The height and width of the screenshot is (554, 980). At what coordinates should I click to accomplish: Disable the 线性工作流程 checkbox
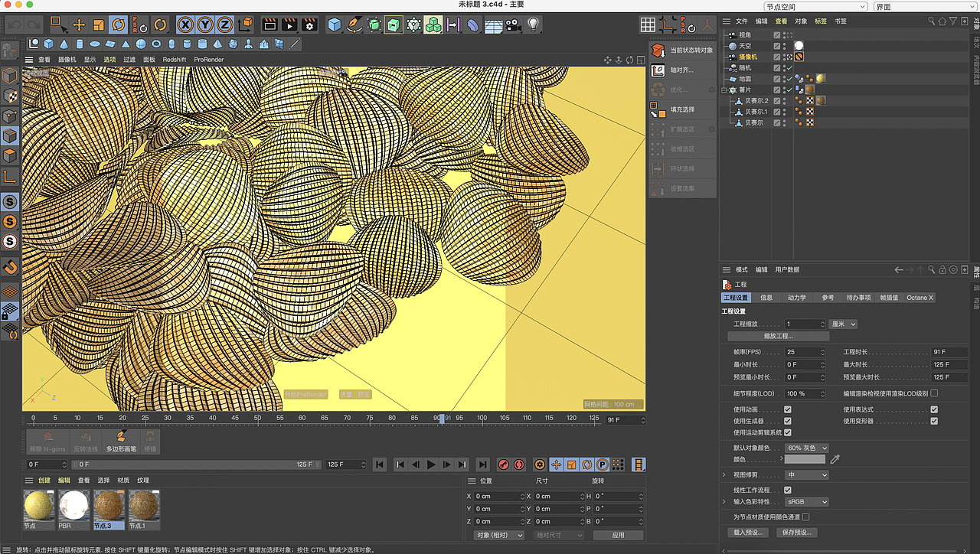[x=788, y=490]
